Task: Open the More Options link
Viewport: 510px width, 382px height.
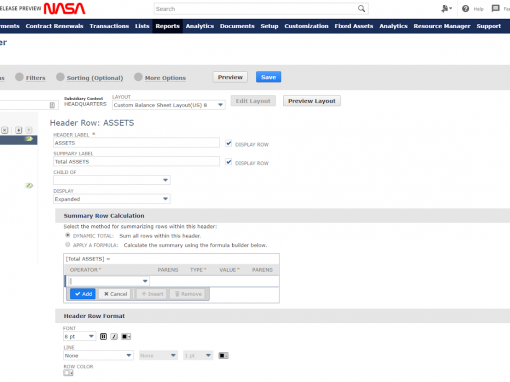Action: pos(165,78)
